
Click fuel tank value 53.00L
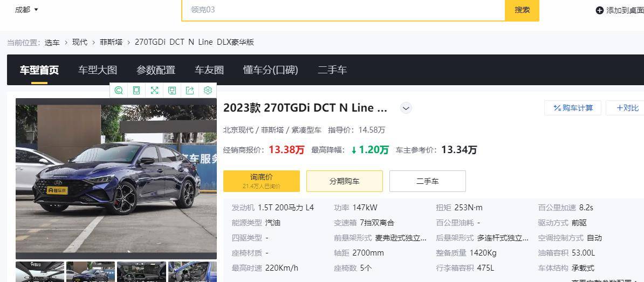[583, 253]
